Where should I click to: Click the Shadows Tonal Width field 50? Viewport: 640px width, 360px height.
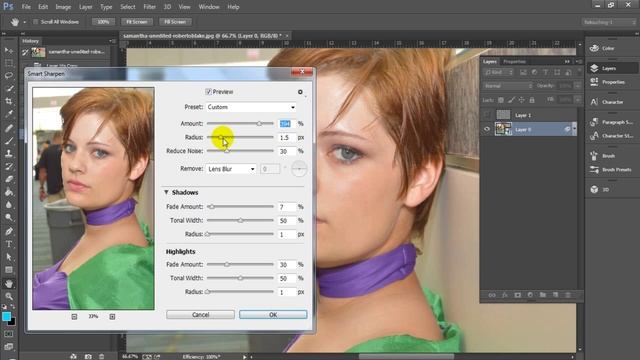287,221
